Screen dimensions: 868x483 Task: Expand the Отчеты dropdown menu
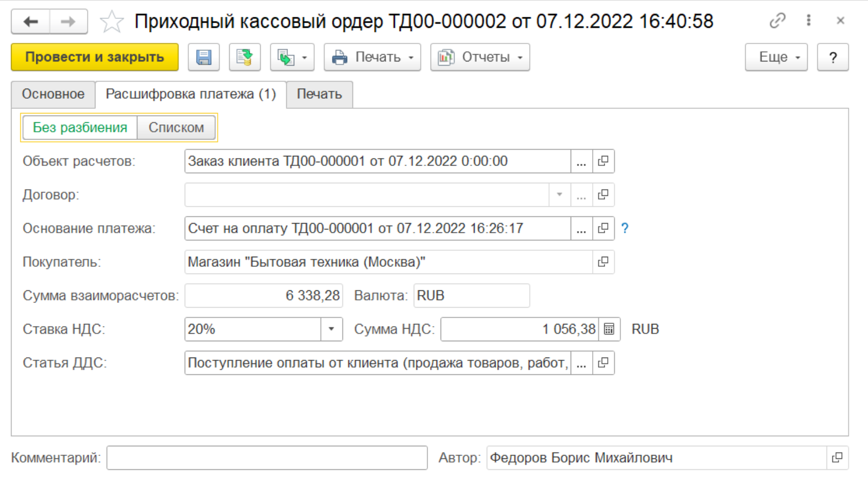click(x=480, y=57)
